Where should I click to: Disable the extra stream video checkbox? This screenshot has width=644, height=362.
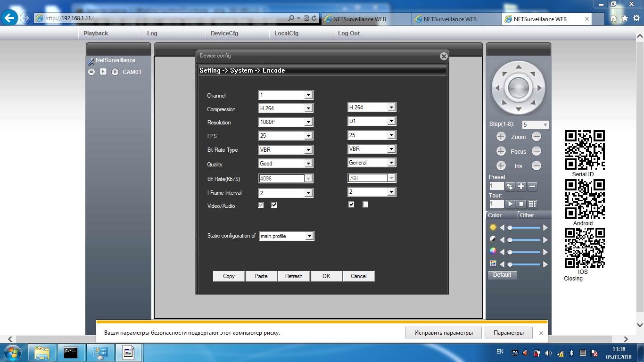[x=351, y=205]
